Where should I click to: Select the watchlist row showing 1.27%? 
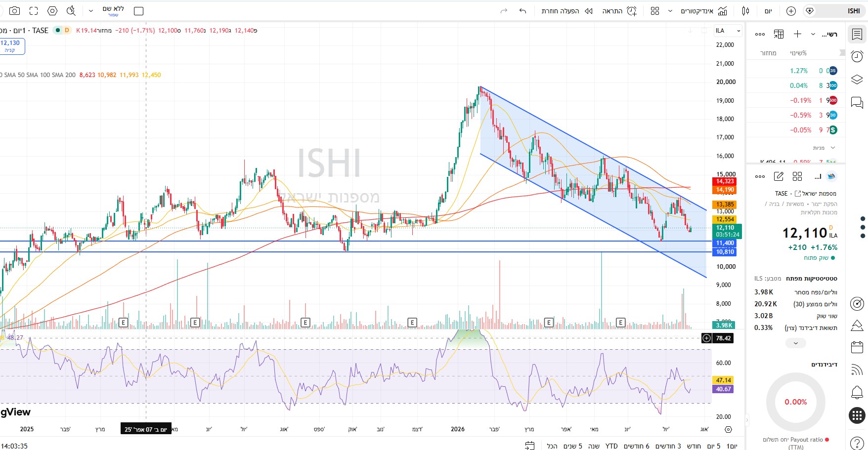(x=796, y=71)
